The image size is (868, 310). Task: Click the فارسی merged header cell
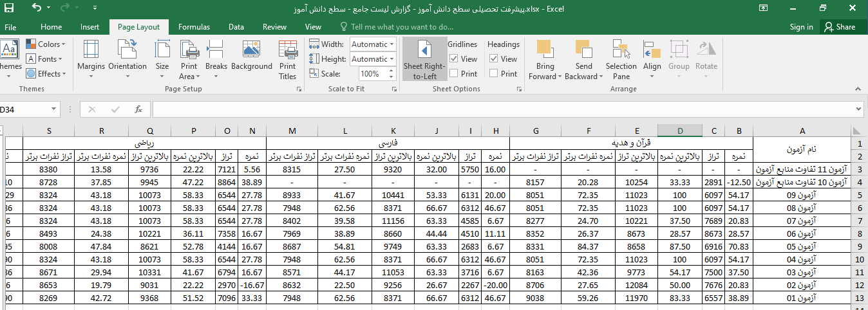[x=388, y=143]
